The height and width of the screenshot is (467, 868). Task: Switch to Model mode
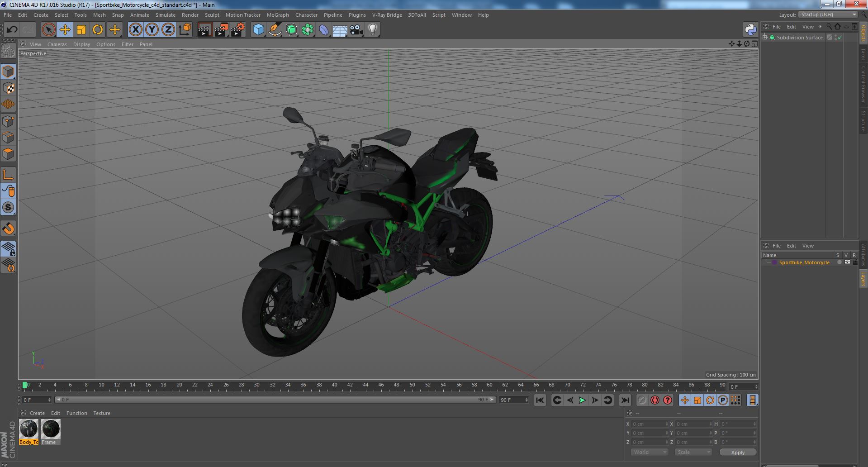tap(8, 72)
